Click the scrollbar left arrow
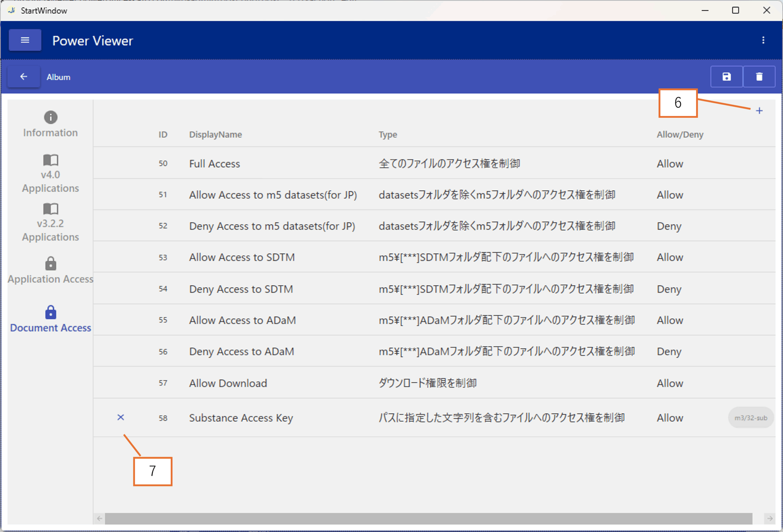This screenshot has height=532, width=783. [x=99, y=518]
